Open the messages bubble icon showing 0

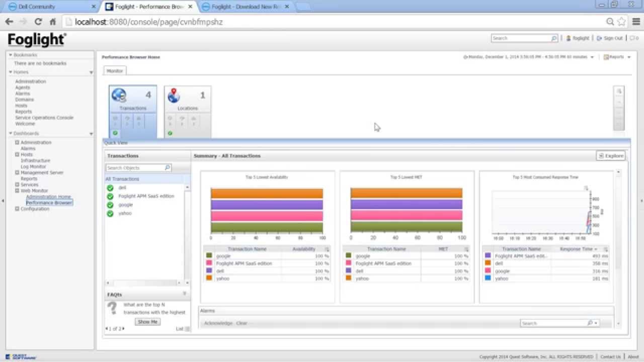pyautogui.click(x=631, y=38)
